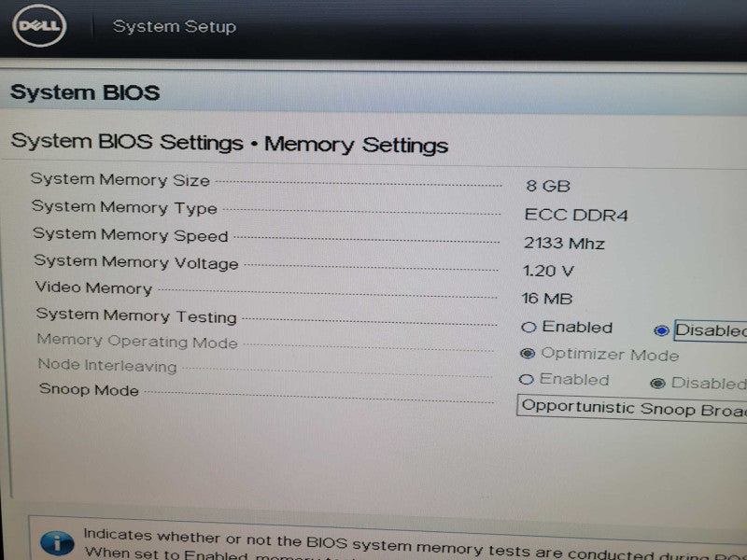Open the Snoop Mode dropdown
Image resolution: width=747 pixels, height=560 pixels.
632,409
